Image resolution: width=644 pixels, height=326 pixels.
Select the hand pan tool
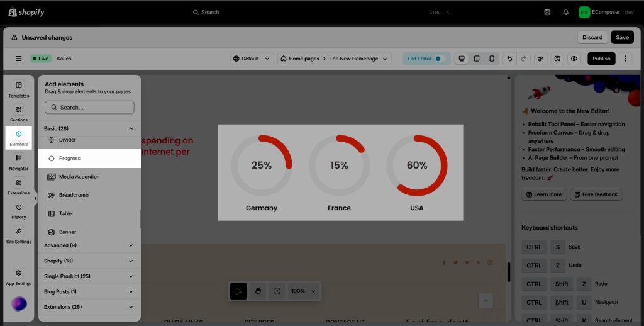[x=257, y=291]
